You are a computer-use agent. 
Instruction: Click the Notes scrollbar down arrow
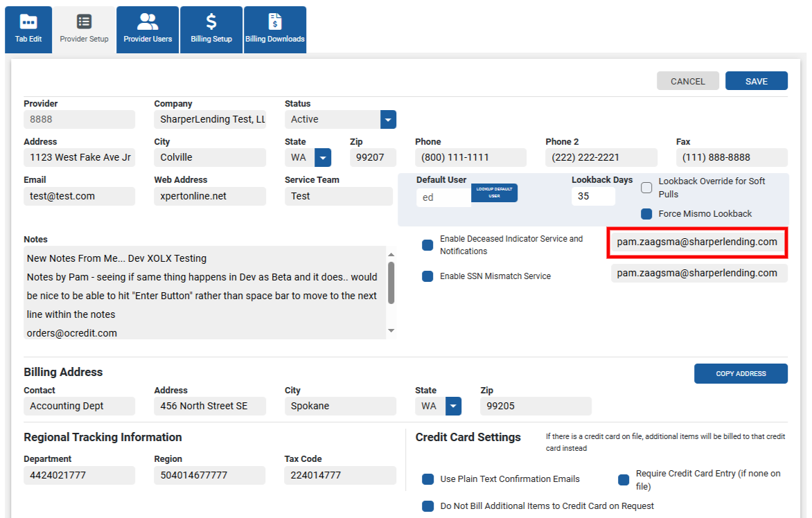391,330
